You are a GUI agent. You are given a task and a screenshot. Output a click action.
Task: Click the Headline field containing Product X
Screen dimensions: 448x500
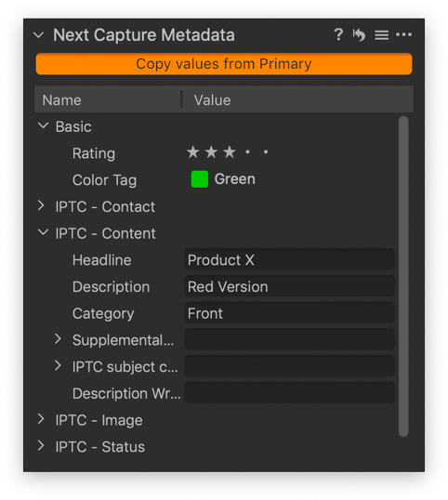coord(289,259)
